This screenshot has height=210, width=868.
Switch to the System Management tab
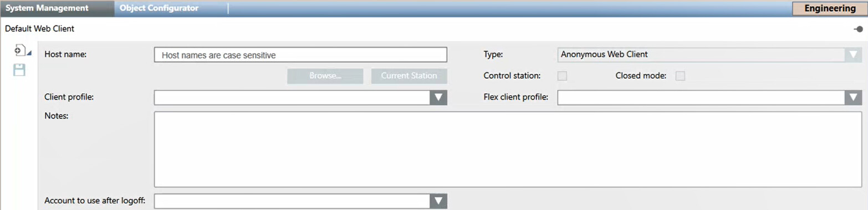[x=47, y=8]
